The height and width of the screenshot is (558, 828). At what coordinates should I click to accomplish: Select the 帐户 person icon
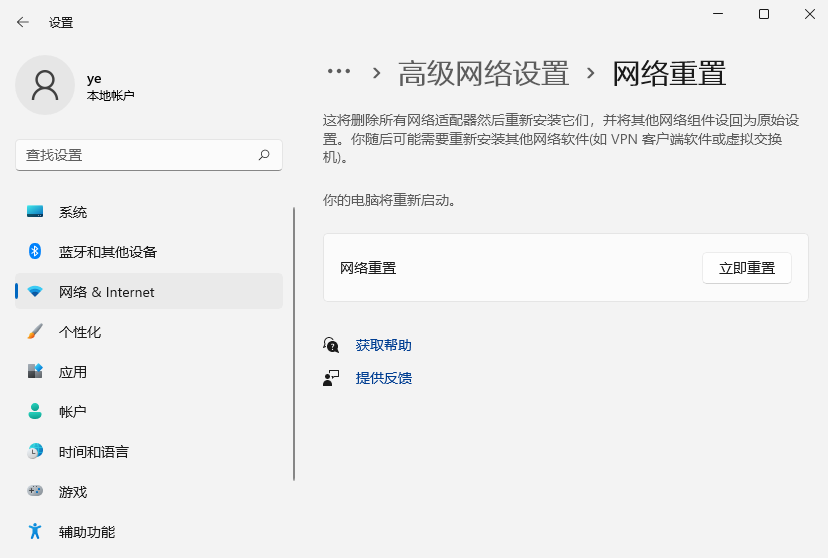(35, 411)
